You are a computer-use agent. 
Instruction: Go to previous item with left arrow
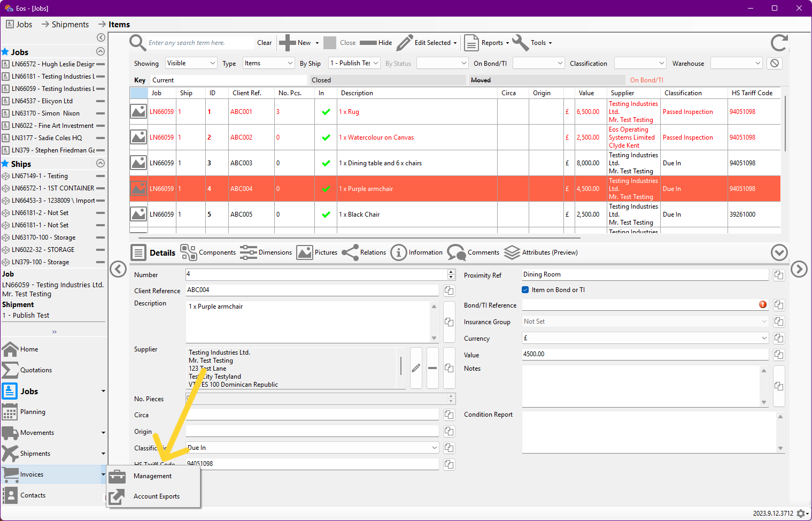(118, 269)
